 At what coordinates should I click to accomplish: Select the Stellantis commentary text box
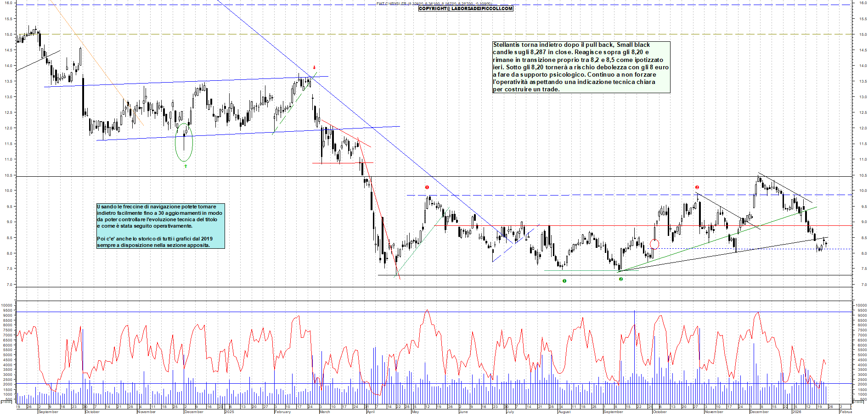(581, 67)
